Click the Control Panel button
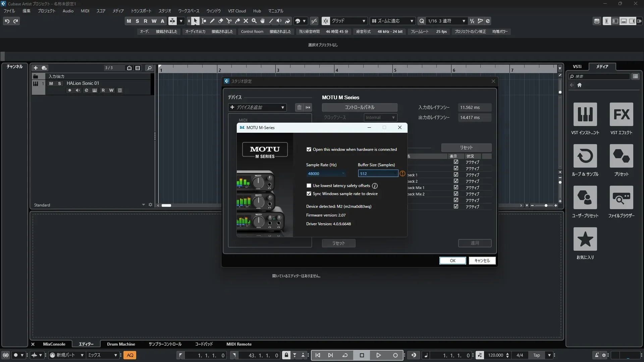 click(x=360, y=107)
